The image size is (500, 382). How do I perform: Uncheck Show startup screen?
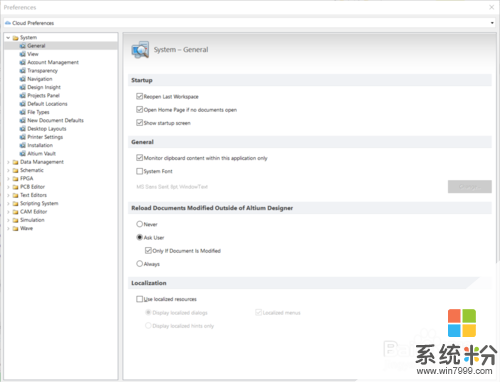(x=140, y=123)
